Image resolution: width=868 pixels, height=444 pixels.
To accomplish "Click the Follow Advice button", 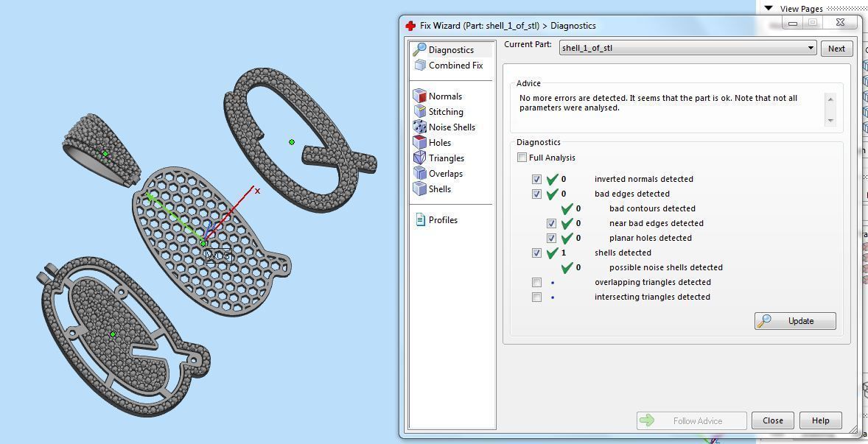I will click(691, 420).
